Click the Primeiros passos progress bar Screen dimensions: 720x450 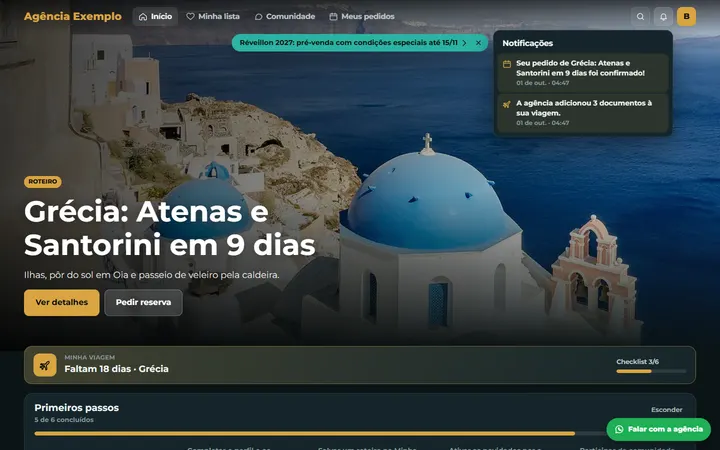360,433
